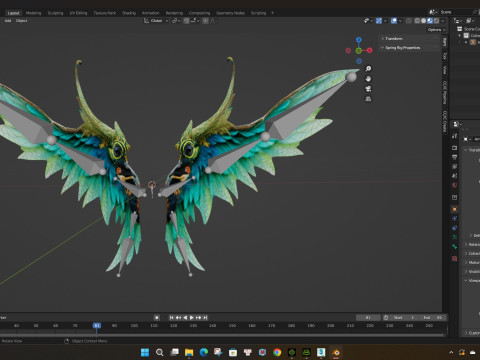Switch to the UV Editing workspace tab
Screen dimensions: 480x360
click(78, 13)
